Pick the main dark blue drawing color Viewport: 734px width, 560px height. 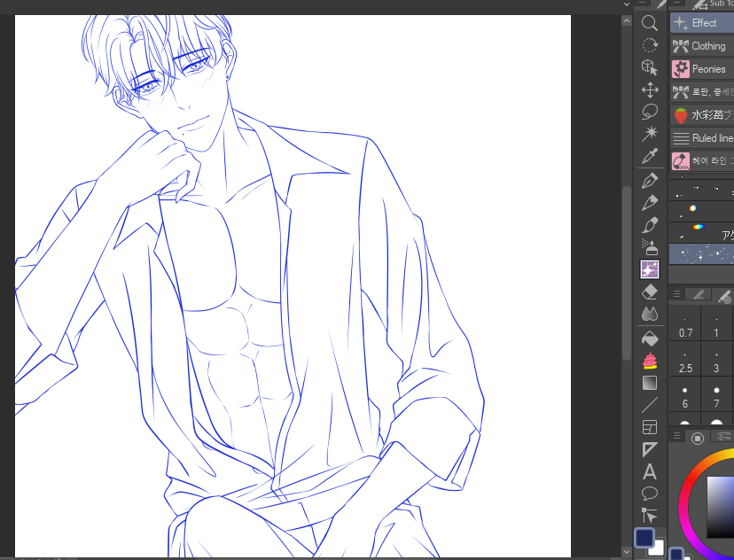(644, 538)
